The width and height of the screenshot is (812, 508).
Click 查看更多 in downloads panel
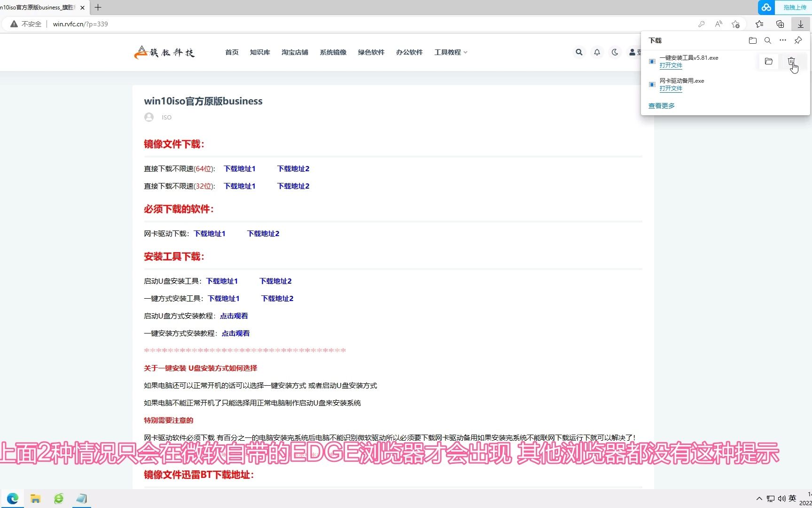pos(662,106)
